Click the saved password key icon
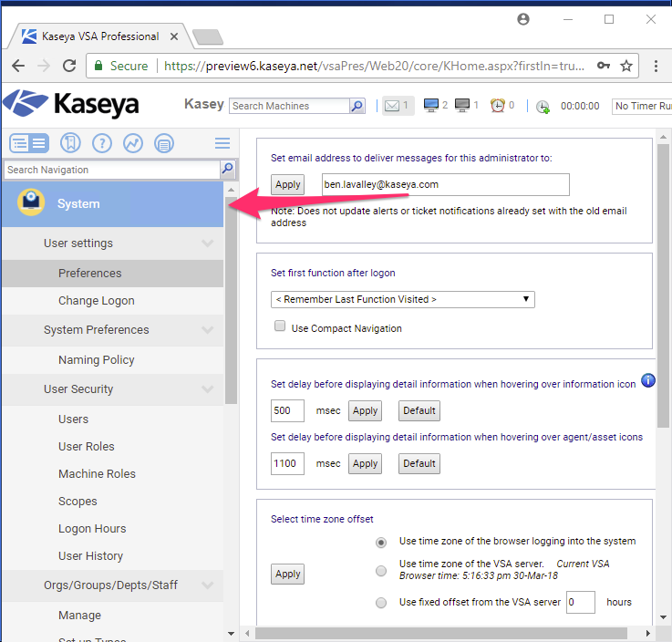This screenshot has width=672, height=642. coord(604,66)
